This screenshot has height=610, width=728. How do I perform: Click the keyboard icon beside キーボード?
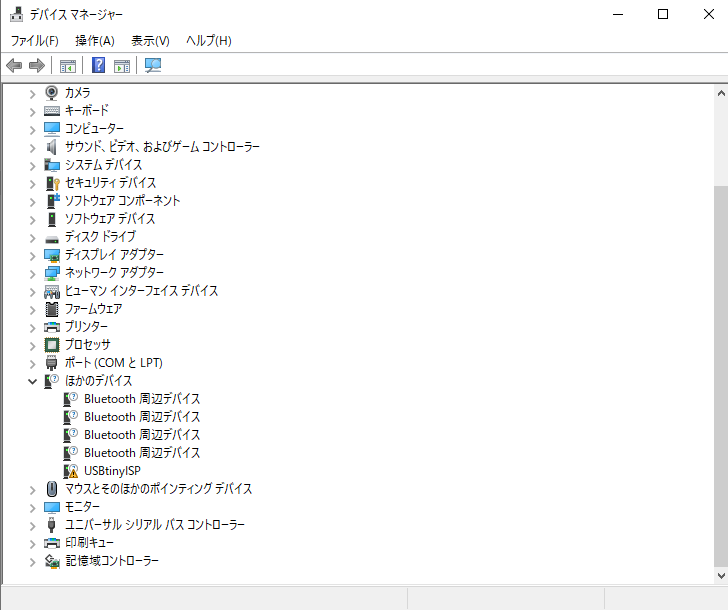52,111
